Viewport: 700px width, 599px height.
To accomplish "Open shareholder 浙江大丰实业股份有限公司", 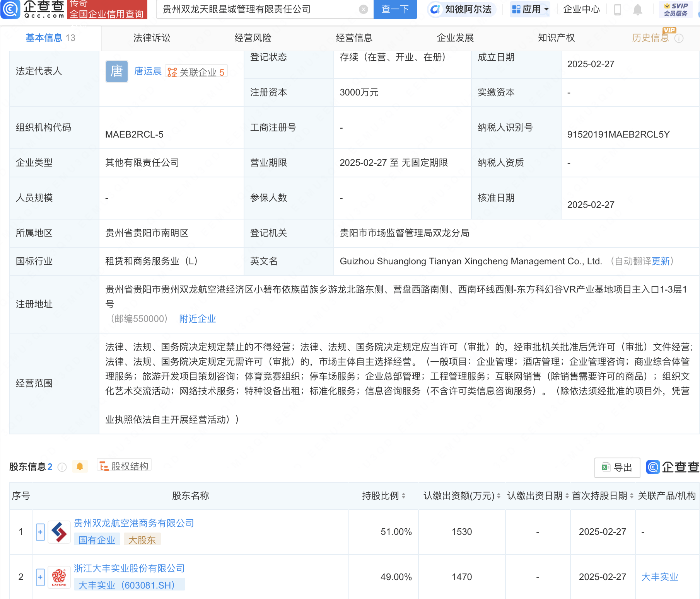I will pyautogui.click(x=129, y=568).
